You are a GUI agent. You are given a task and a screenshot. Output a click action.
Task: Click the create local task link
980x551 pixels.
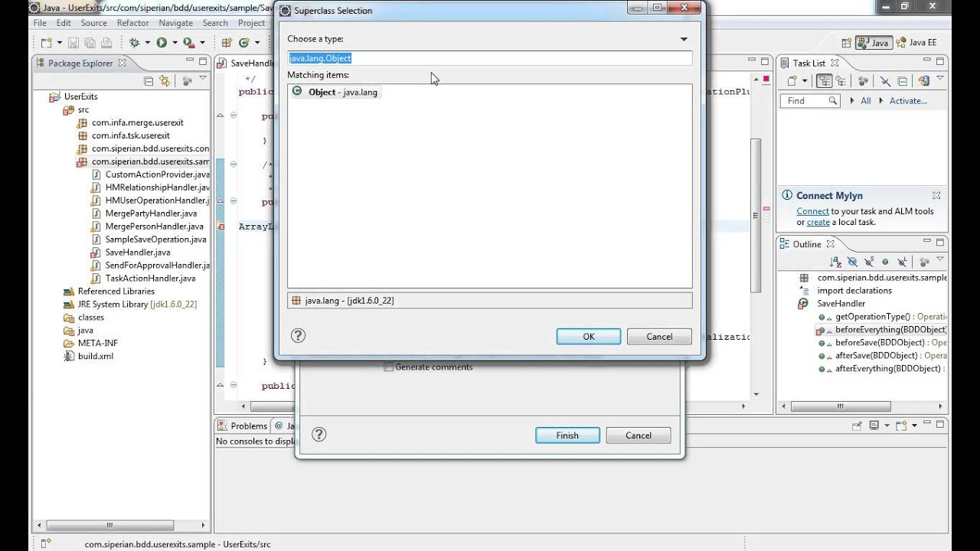[x=818, y=222]
